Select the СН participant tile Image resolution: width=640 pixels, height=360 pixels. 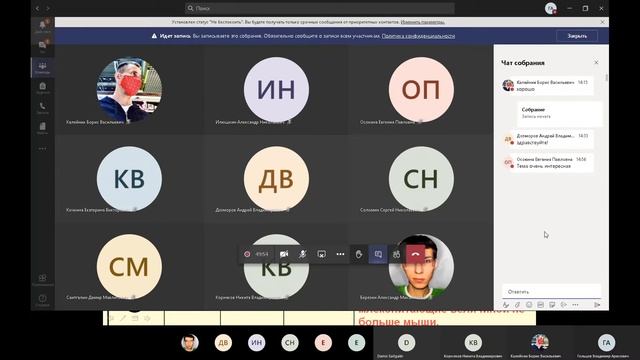(421, 179)
